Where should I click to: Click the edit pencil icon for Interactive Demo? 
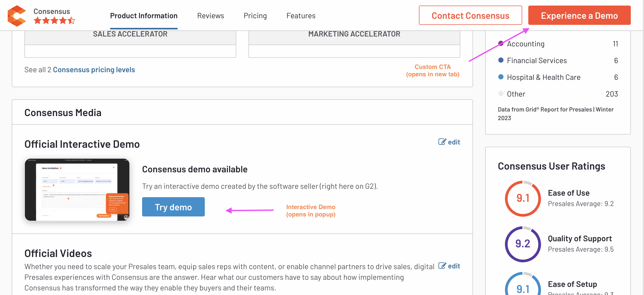coord(442,142)
